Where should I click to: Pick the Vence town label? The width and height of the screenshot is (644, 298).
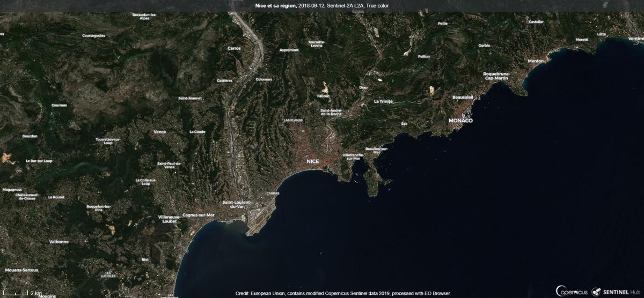pos(159,131)
